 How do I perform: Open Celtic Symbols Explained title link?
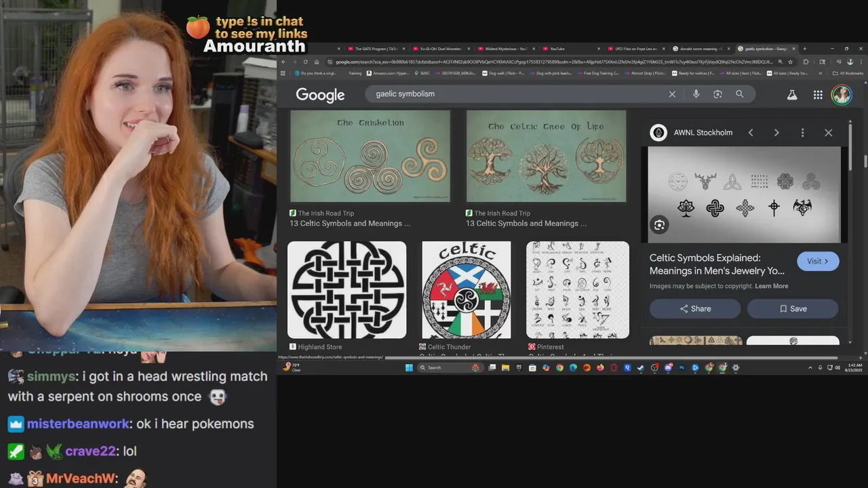[717, 264]
